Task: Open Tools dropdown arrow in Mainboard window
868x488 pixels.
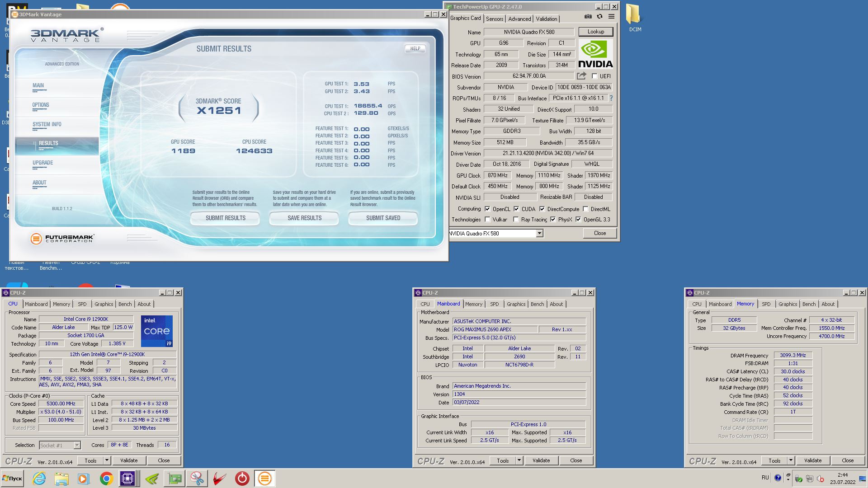Action: click(x=519, y=460)
